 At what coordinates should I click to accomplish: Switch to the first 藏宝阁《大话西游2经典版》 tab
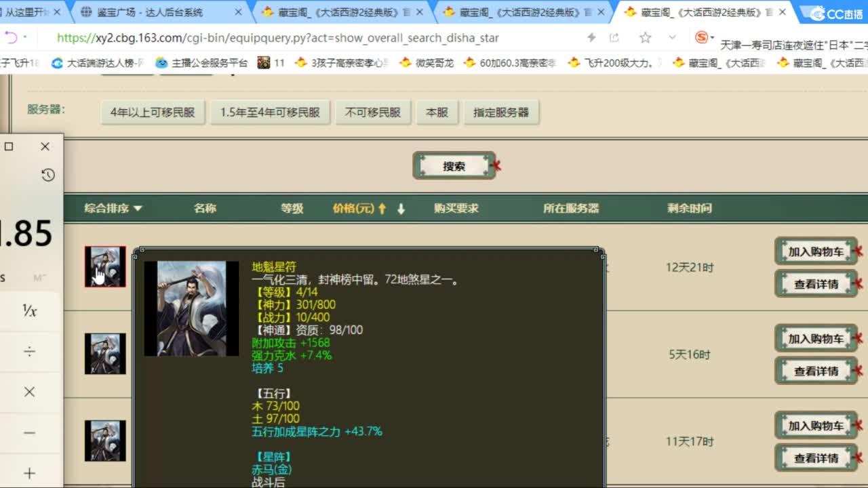[336, 12]
